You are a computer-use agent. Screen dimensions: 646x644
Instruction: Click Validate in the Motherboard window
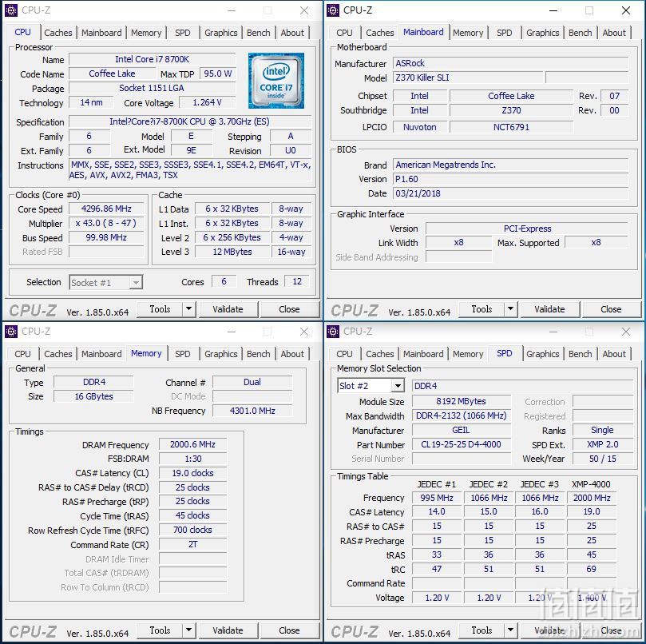tap(549, 309)
